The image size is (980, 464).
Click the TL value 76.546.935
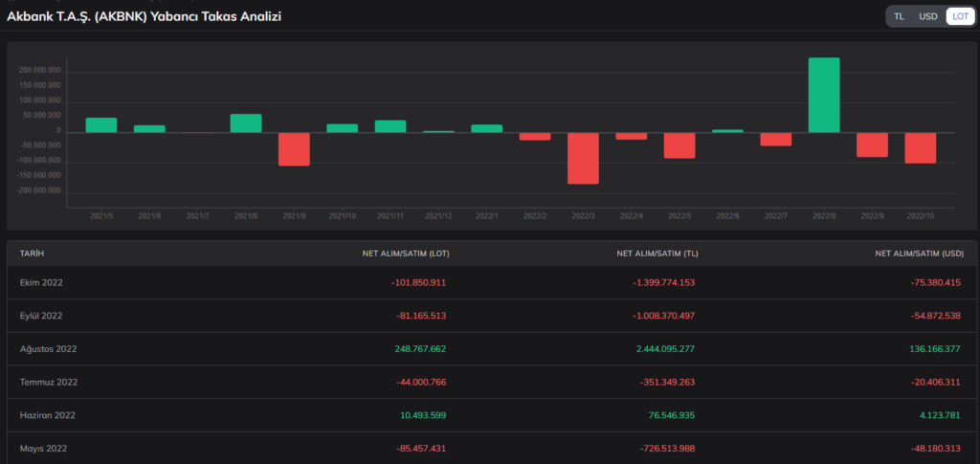[x=672, y=414]
